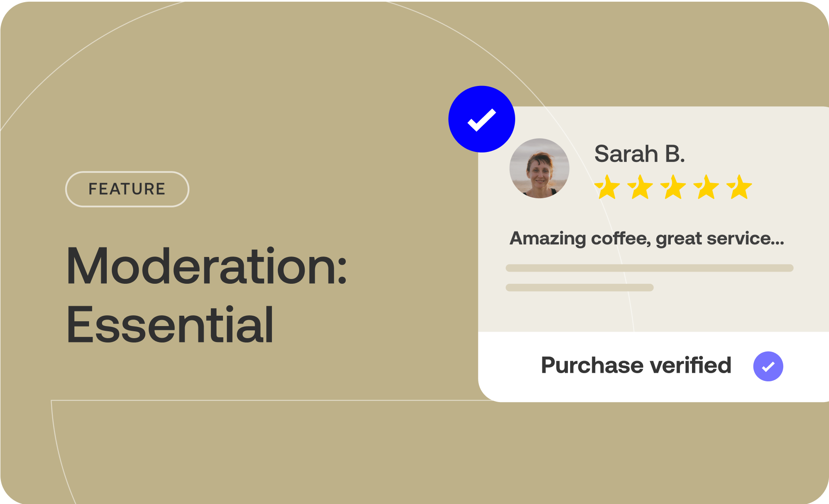
Task: Click the long placeholder line under the review
Action: 649,268
